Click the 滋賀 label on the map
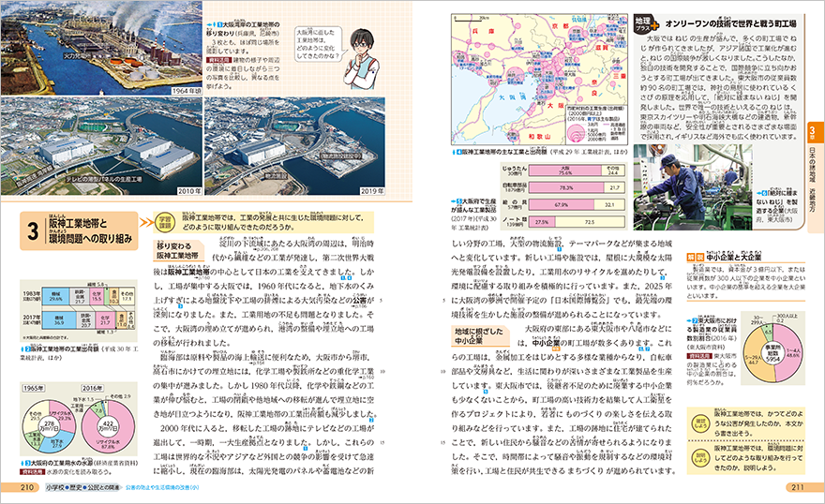This screenshot has width=825, height=504. coord(601,48)
